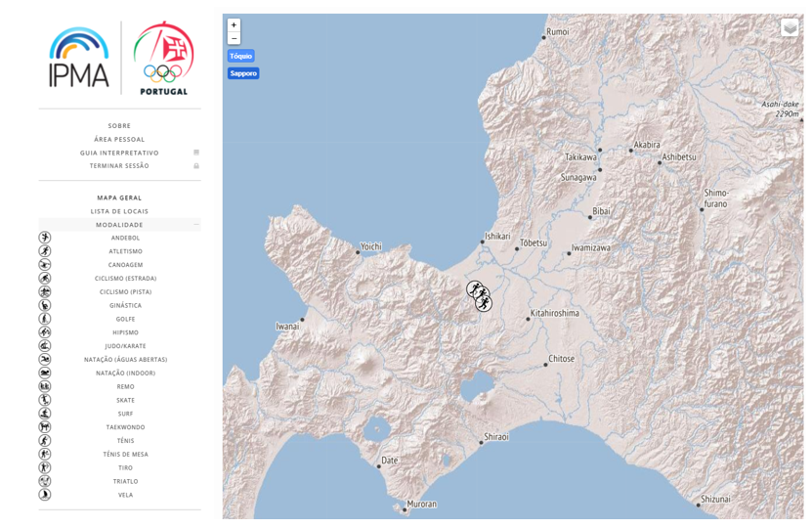812x528 pixels.
Task: Click the Chitose label on map
Action: tap(561, 359)
